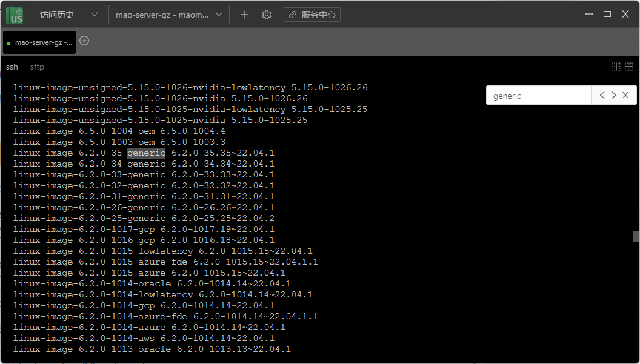Split the terminal horizontally

click(x=629, y=67)
